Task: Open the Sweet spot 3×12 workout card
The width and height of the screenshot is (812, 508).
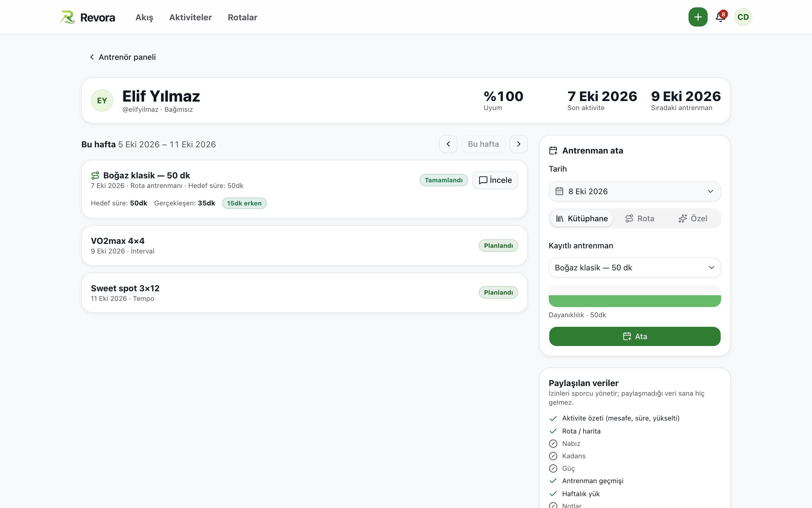Action: pos(304,293)
